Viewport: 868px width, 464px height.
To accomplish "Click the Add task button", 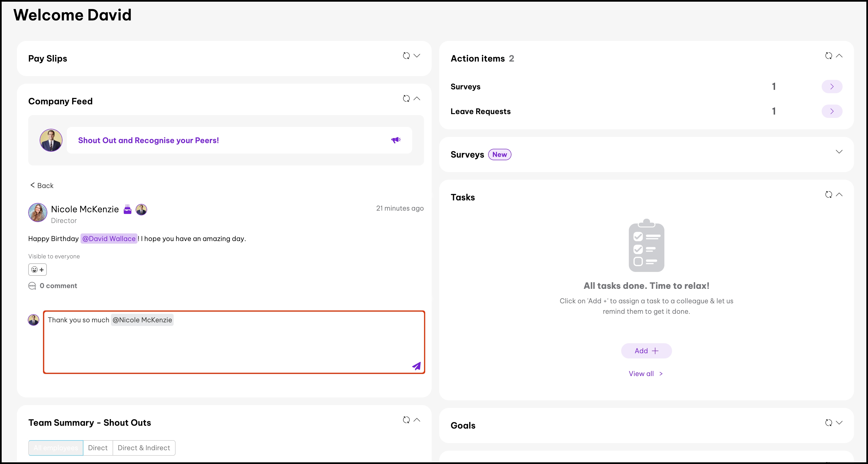I will pyautogui.click(x=646, y=351).
